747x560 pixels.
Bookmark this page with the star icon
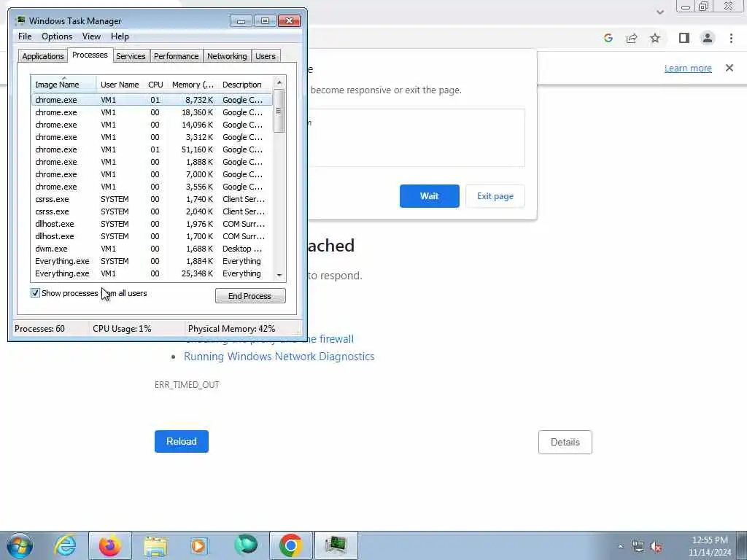click(x=655, y=38)
